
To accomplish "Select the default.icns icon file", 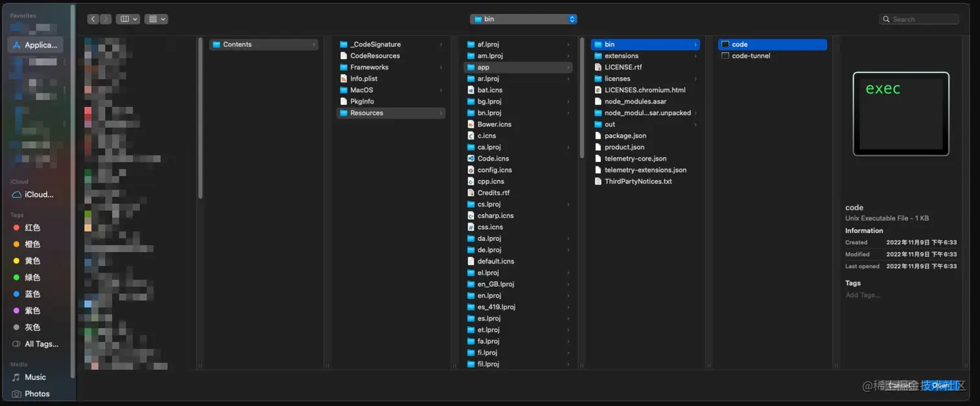I will click(x=519, y=262).
